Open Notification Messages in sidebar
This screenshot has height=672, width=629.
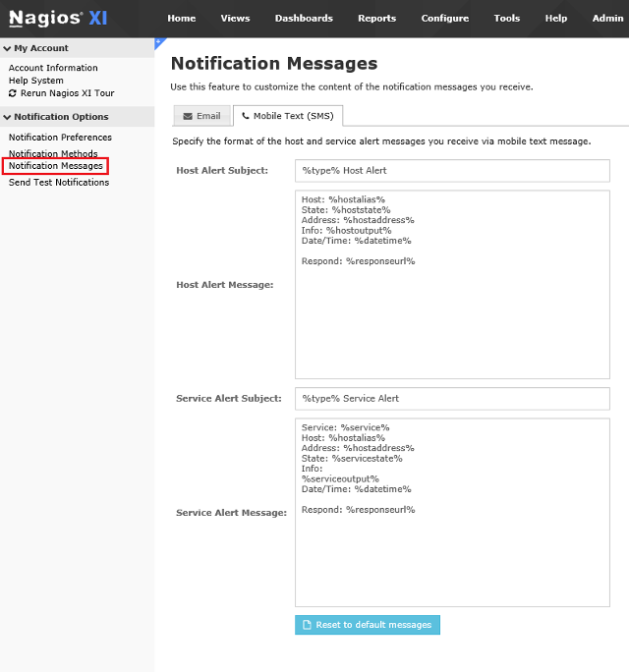coord(56,166)
